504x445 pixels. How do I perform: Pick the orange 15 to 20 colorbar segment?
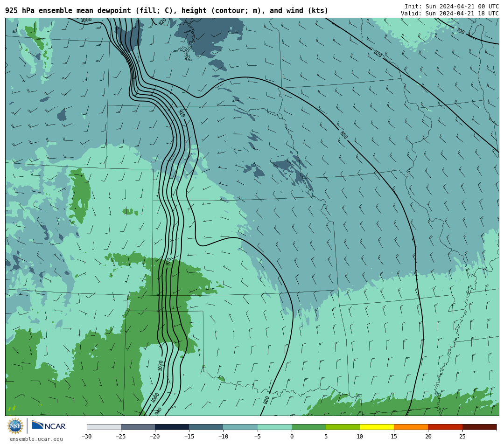411,427
